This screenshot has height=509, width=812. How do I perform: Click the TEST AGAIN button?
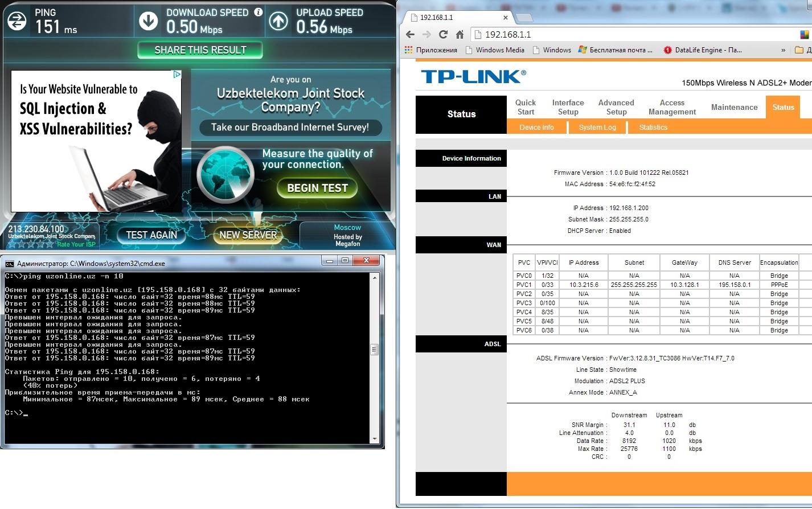[151, 235]
